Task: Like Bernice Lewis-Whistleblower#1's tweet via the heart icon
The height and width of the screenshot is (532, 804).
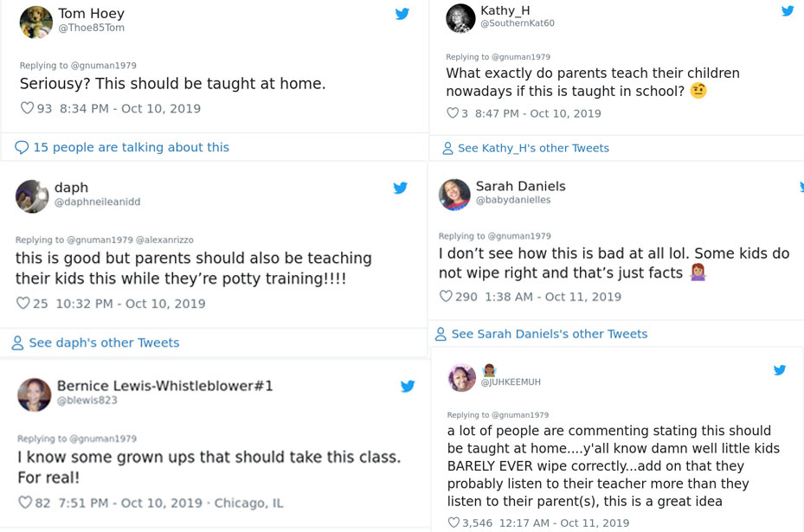Action: (25, 503)
